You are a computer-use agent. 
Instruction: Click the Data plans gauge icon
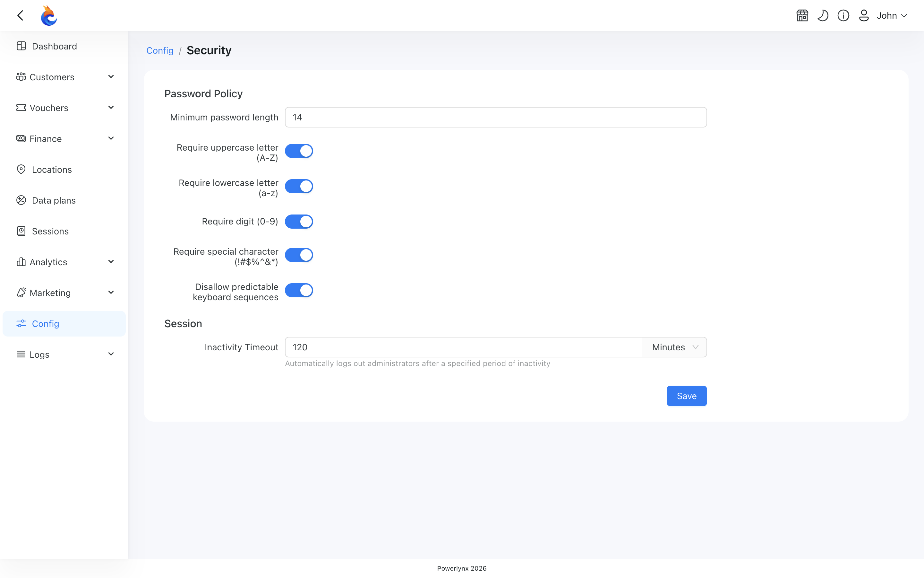[x=21, y=200]
